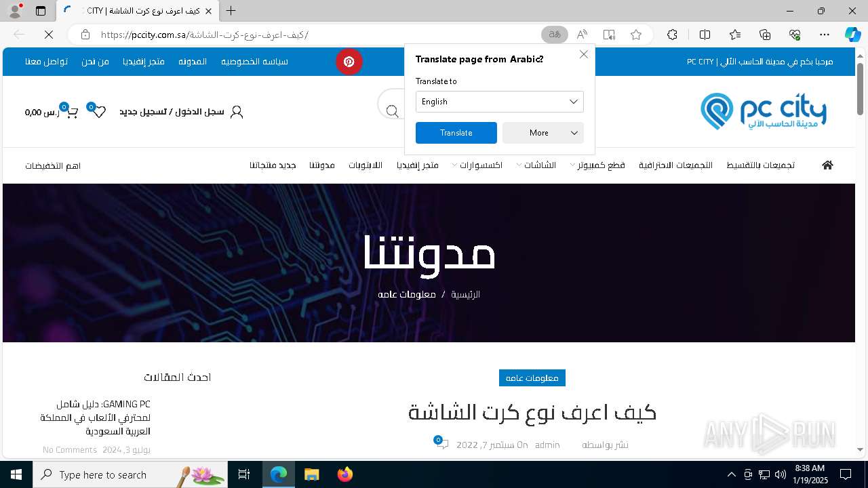Close the translate popup

[583, 54]
